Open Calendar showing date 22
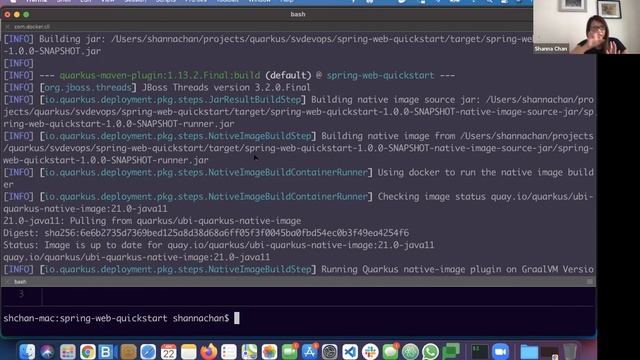 pyautogui.click(x=168, y=351)
